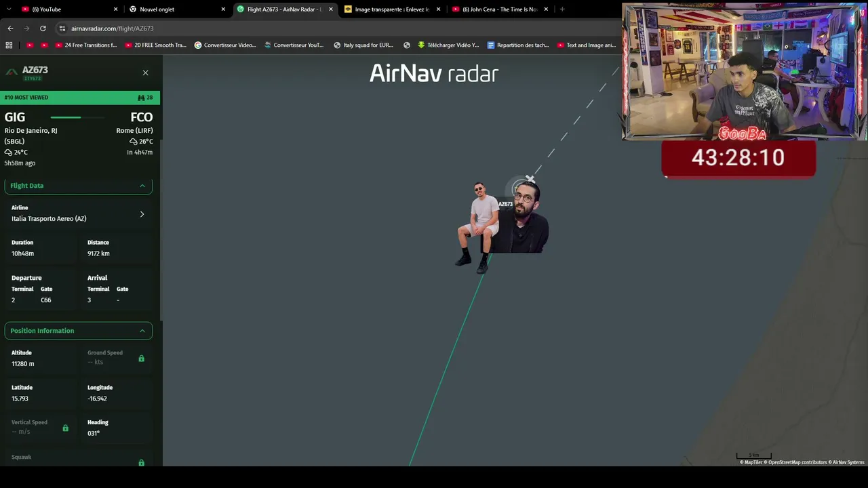Screen dimensions: 868x488
Task: Go forward in browser history
Action: point(26,28)
